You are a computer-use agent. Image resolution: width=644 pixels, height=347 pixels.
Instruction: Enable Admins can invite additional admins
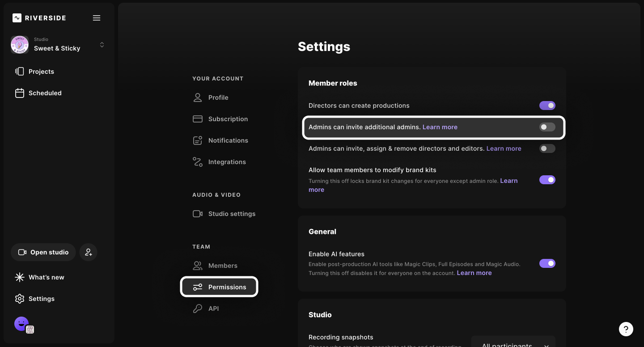click(547, 127)
